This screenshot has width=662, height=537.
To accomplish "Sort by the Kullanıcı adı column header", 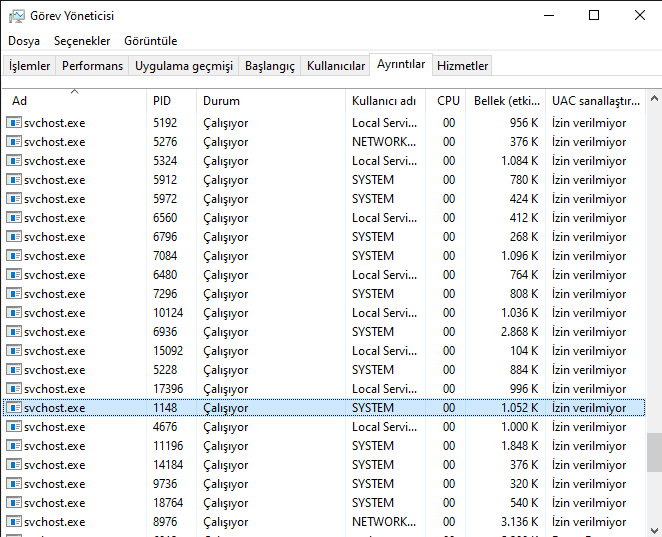I will (385, 101).
